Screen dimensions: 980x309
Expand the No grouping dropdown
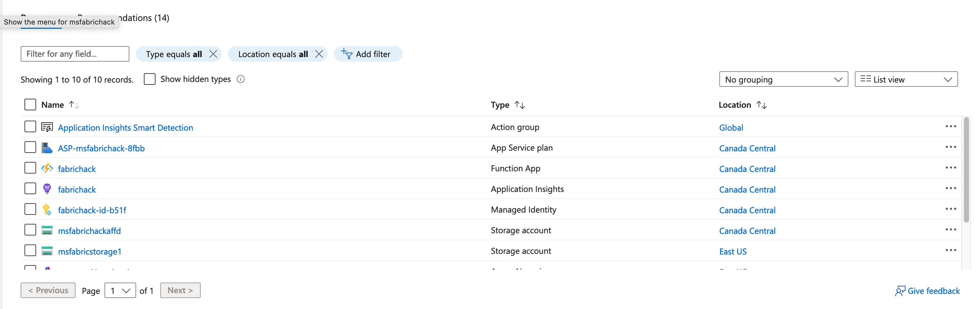[x=783, y=80]
